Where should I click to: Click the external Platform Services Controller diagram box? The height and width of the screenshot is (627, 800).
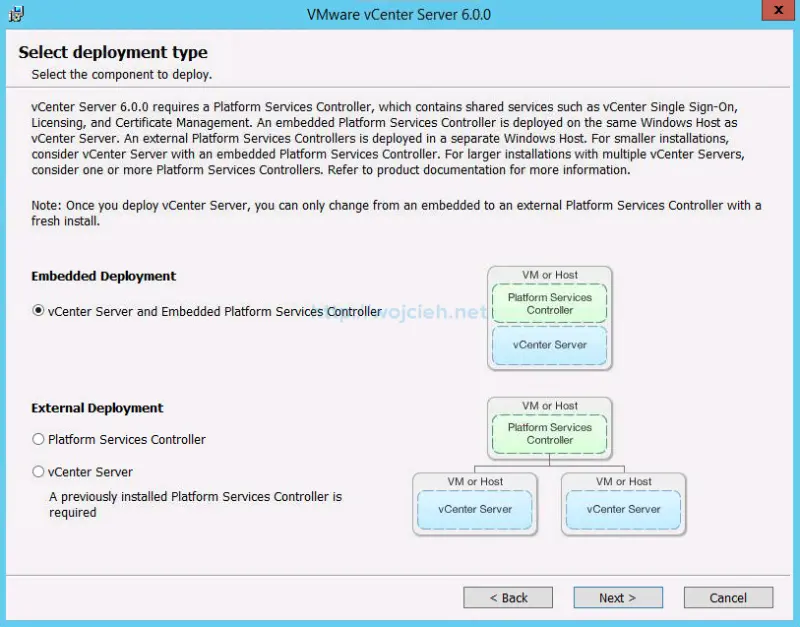(x=548, y=434)
